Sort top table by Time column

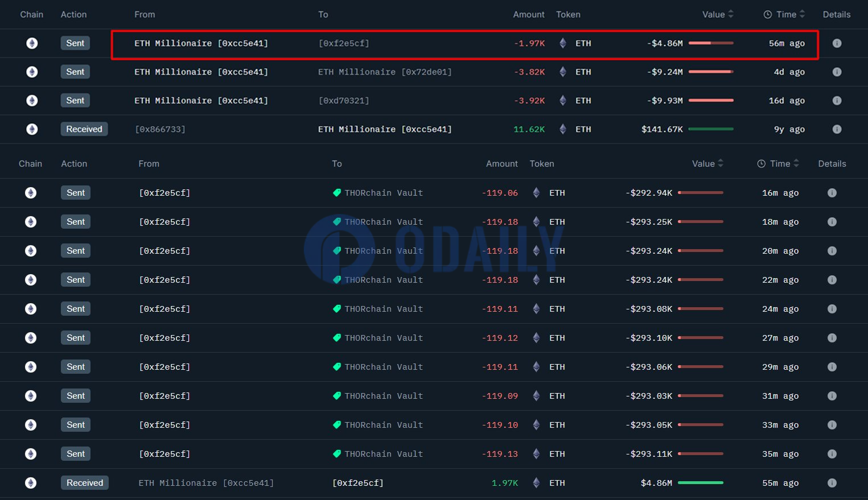pyautogui.click(x=802, y=14)
